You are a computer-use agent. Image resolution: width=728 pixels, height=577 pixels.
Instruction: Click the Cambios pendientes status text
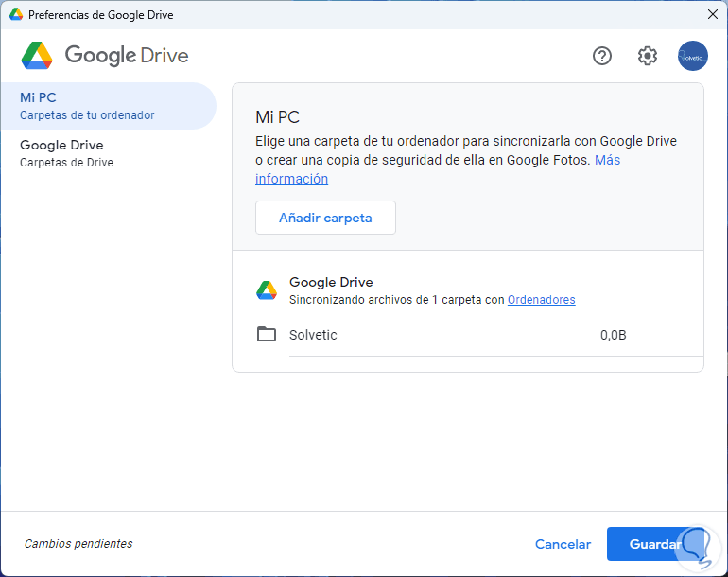78,544
